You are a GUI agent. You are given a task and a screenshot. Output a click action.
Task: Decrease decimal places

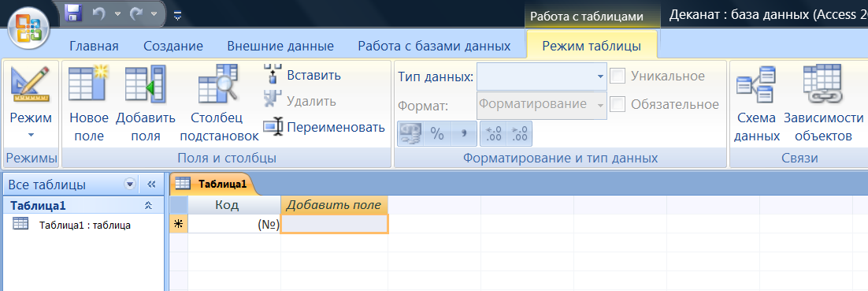[519, 133]
